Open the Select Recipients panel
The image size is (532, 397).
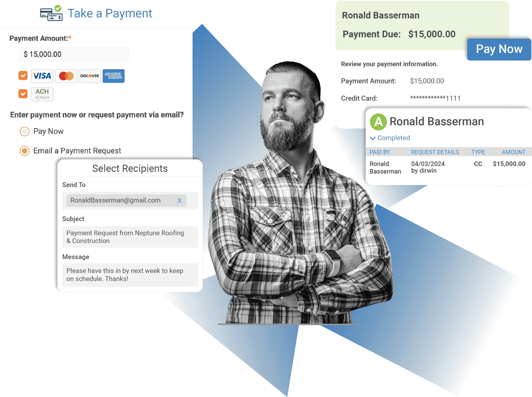[130, 169]
